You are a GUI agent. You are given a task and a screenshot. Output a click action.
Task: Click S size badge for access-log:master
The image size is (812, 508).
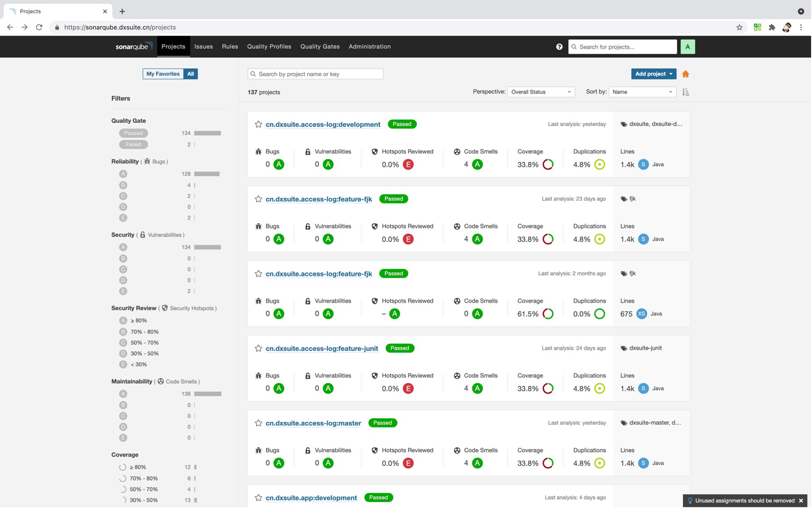(x=643, y=463)
